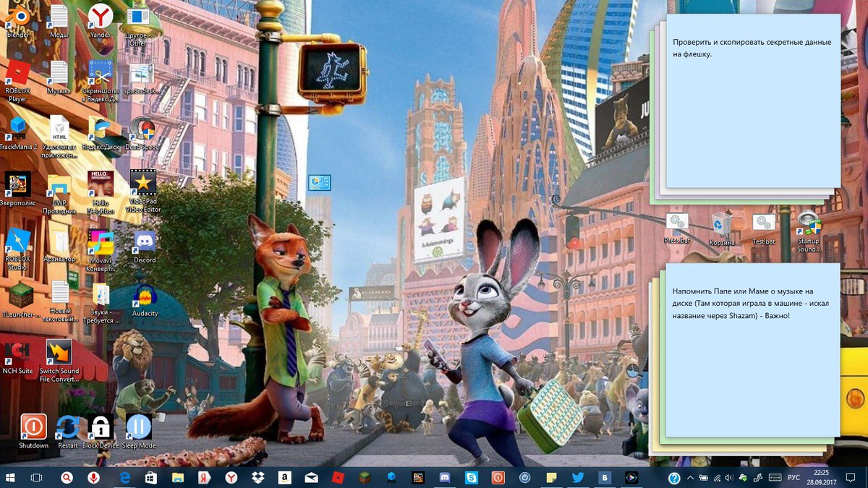
Task: Open Discord from the taskbar
Action: pyautogui.click(x=445, y=477)
